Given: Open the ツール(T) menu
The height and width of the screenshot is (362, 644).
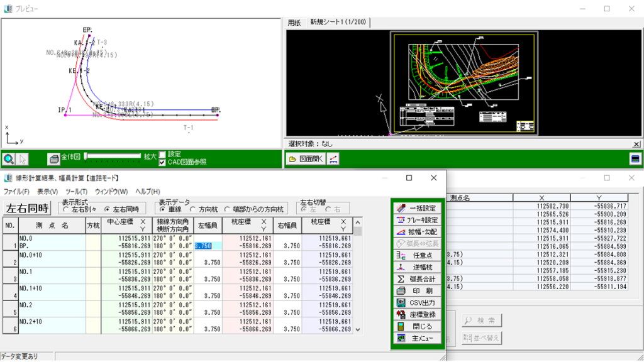Looking at the screenshot, I should pyautogui.click(x=76, y=191).
